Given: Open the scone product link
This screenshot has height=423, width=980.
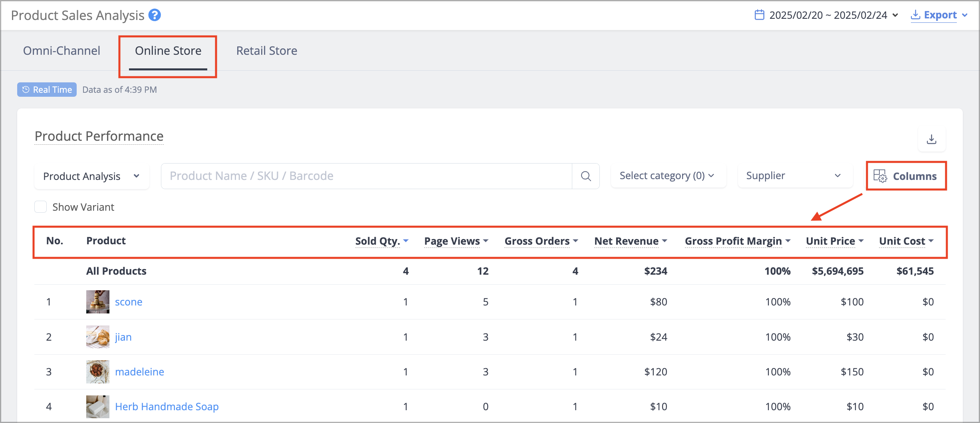Looking at the screenshot, I should 129,302.
